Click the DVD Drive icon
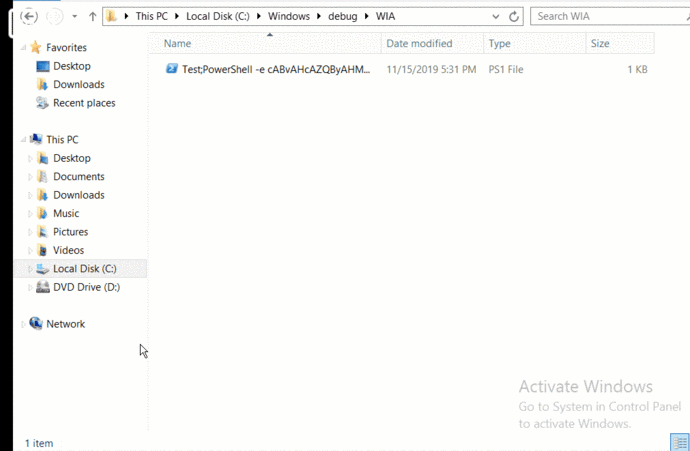The height and width of the screenshot is (451, 690). [x=42, y=287]
